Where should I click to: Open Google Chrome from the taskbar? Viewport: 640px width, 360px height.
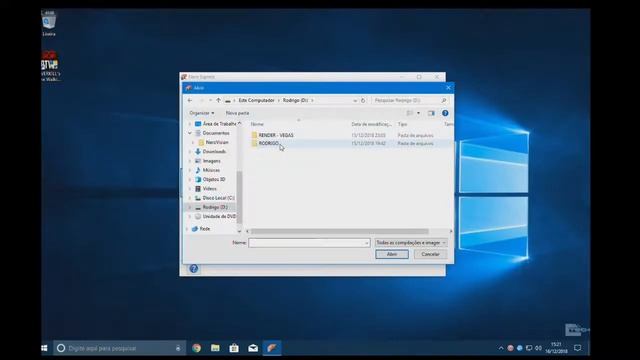tap(197, 348)
